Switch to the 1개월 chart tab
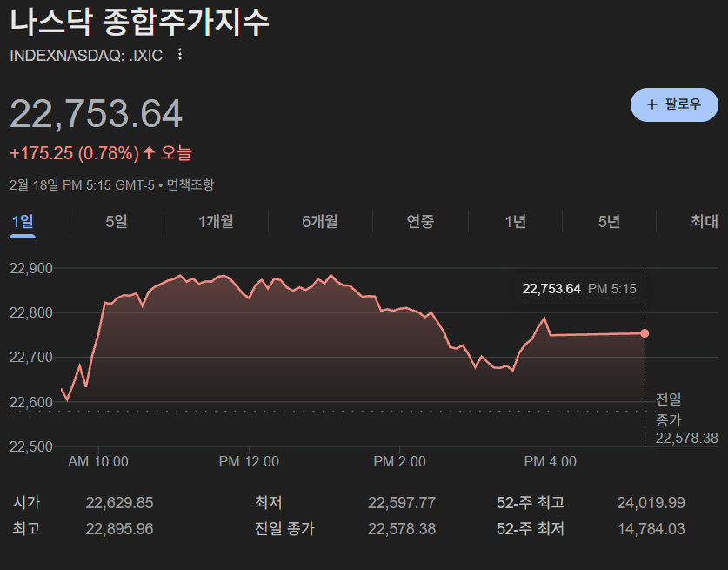The image size is (728, 570). (216, 222)
